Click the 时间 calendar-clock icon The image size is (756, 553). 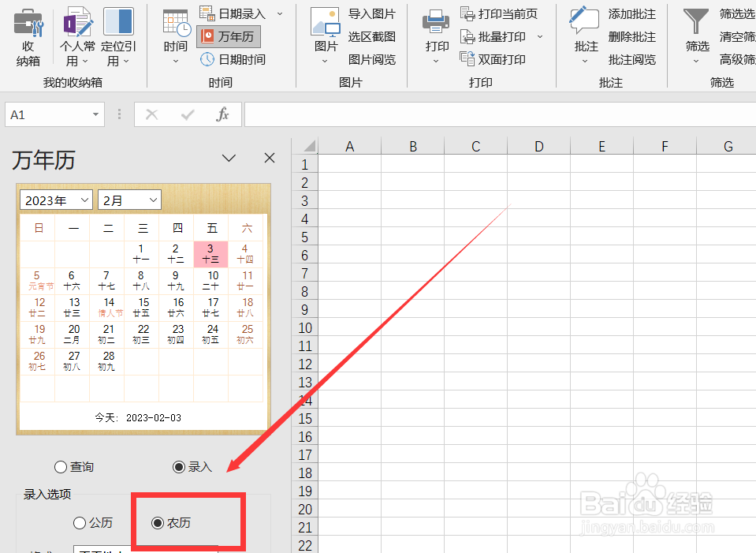[x=176, y=23]
